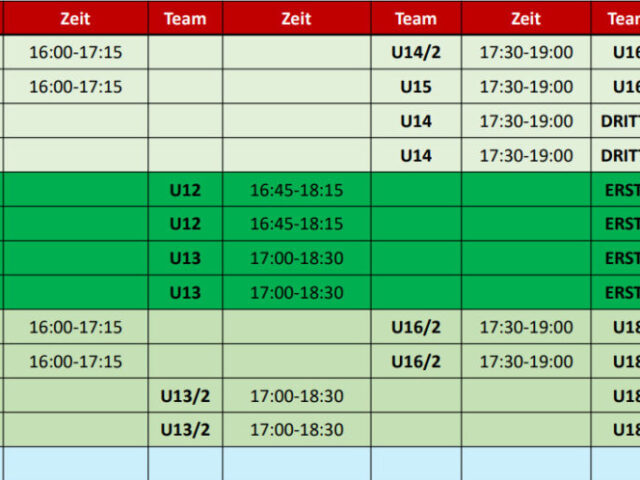This screenshot has height=480, width=640.
Task: Click the topmost 16:00-17:15 time cell
Action: [x=75, y=52]
